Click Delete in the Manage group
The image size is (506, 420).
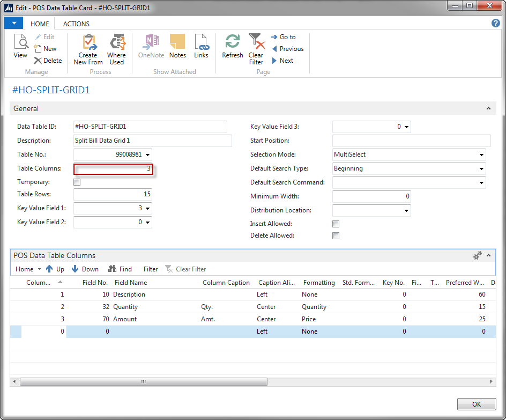(48, 61)
